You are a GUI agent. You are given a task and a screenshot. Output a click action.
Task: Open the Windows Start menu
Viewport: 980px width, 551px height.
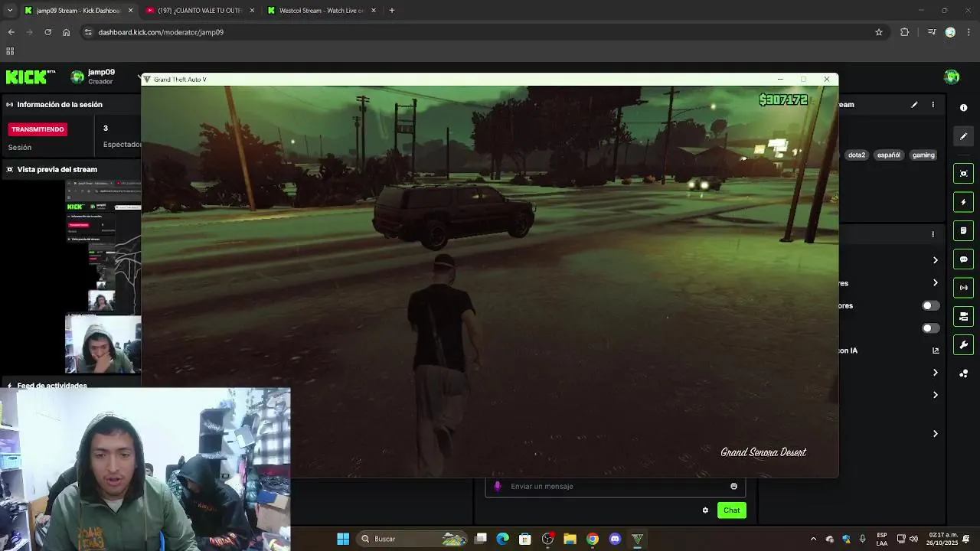click(x=343, y=539)
